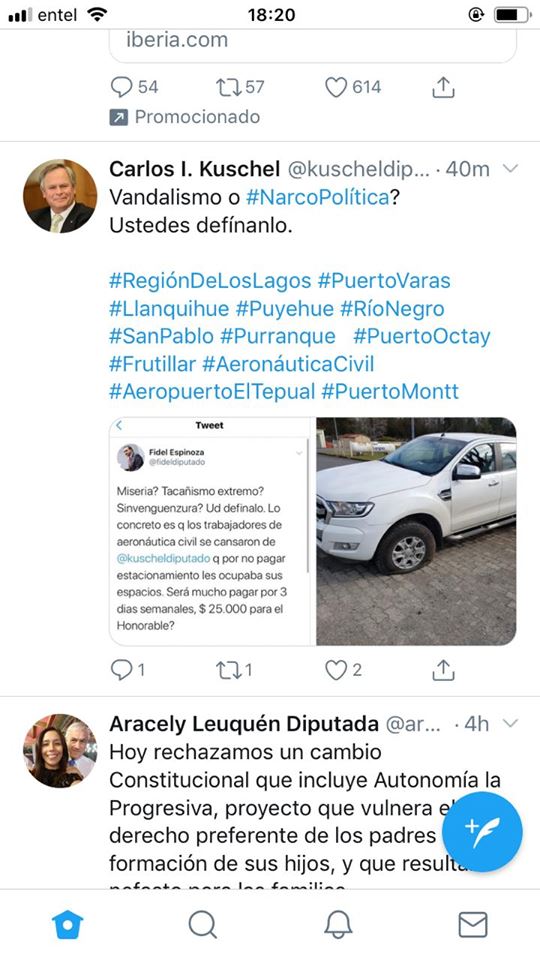This screenshot has width=540, height=960.
Task: Tap the compose new tweet button
Action: click(x=482, y=832)
